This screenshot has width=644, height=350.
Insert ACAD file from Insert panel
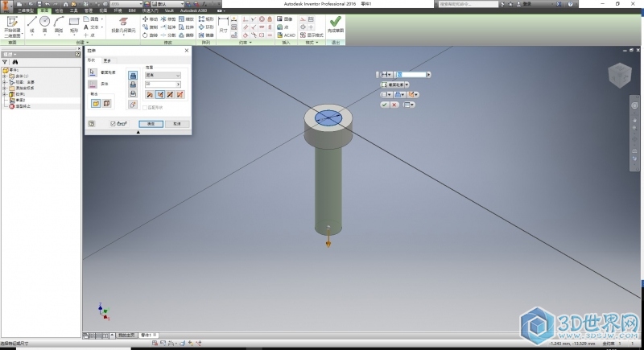(286, 35)
